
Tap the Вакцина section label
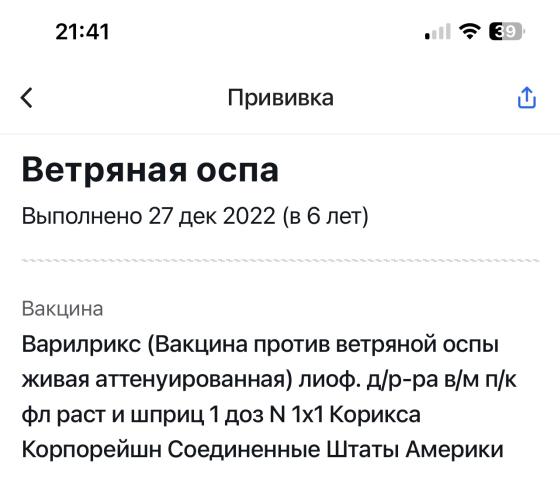coord(62,309)
